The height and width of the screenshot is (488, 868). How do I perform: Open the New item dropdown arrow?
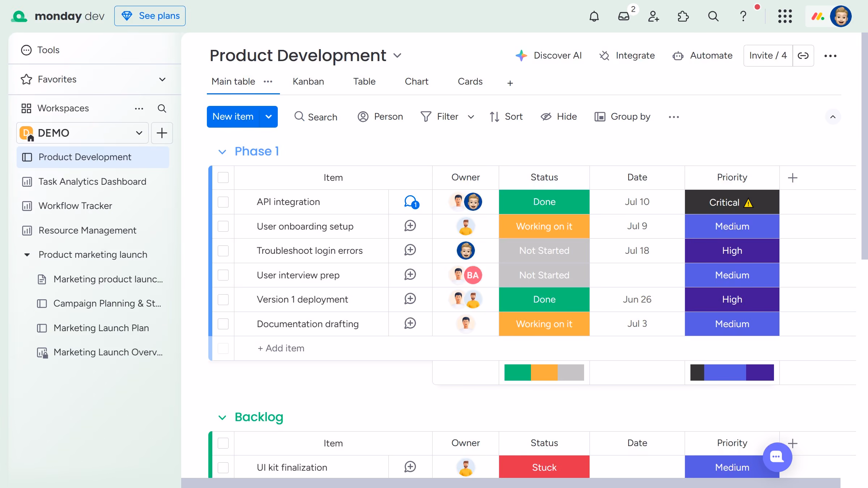(269, 117)
